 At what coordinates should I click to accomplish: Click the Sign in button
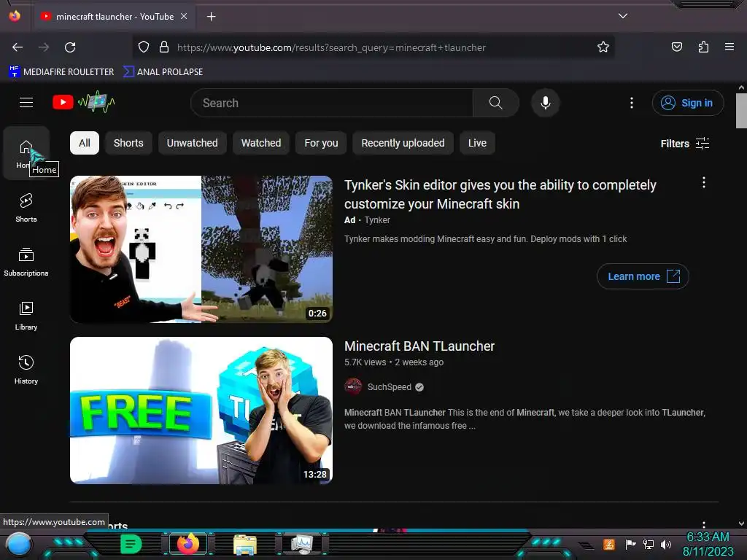688,103
